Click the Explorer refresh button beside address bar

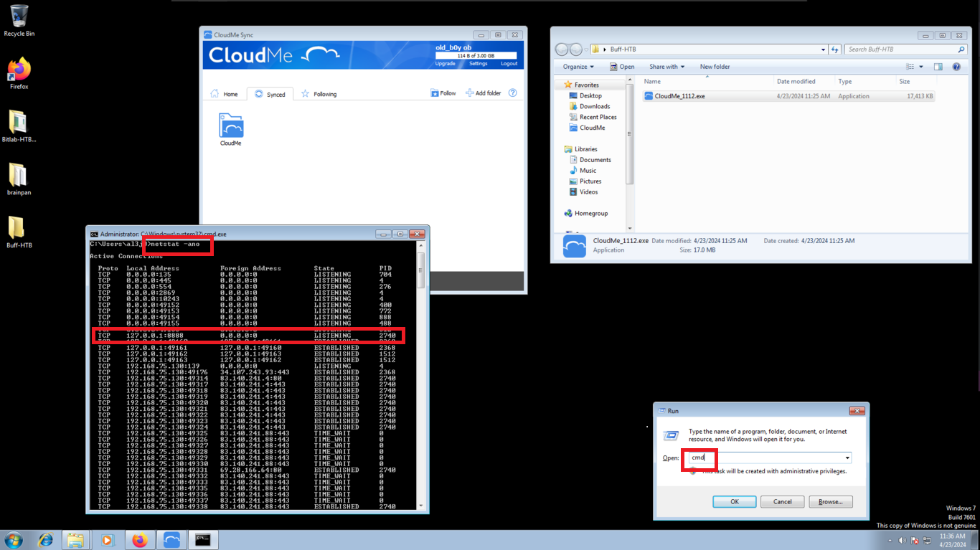834,49
